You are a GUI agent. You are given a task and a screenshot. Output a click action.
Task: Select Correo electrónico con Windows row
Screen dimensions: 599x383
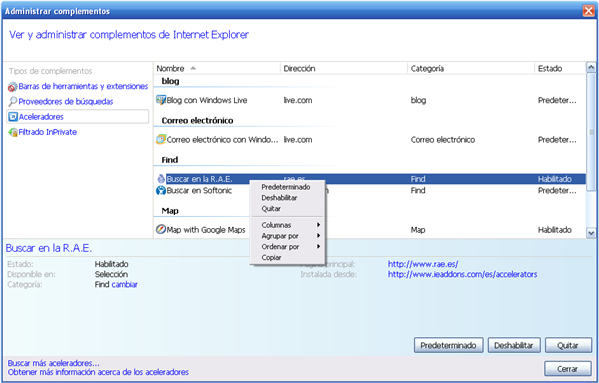[x=369, y=139]
